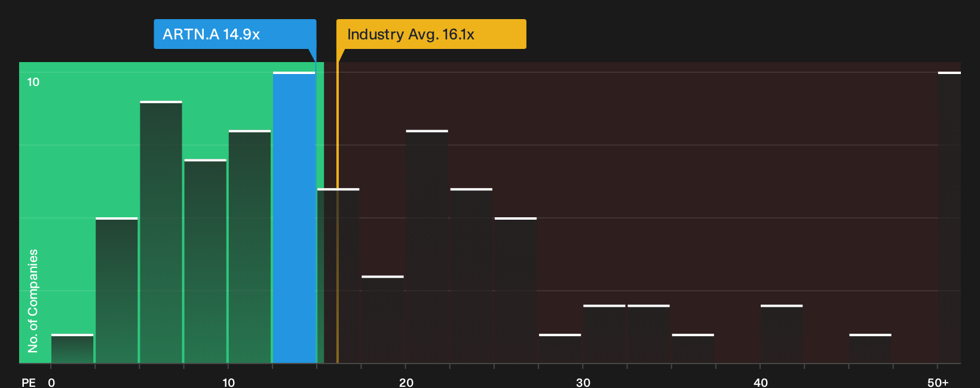Viewport: 980px width, 388px height.
Task: Click the yellow Industry Avg. 16.1x label
Action: point(431,34)
